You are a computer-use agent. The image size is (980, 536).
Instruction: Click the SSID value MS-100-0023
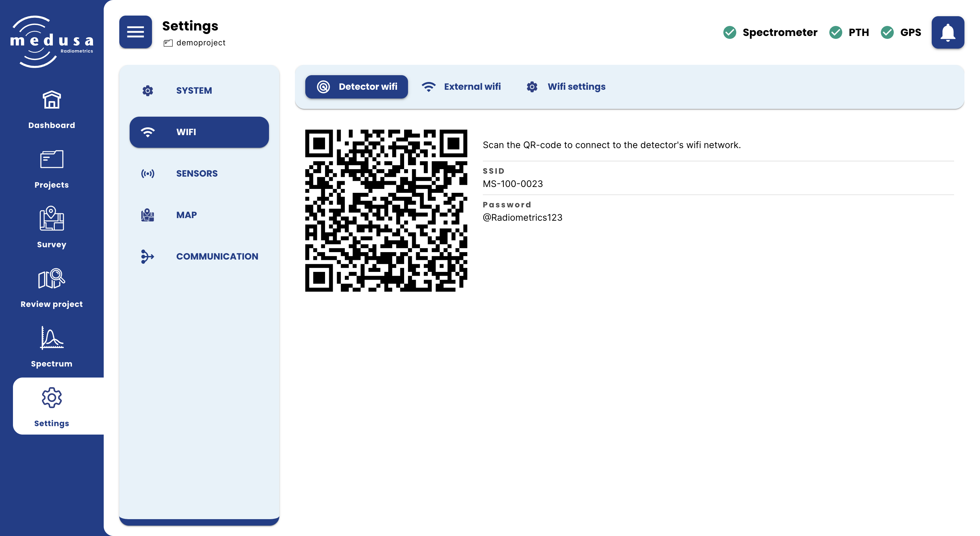coord(512,184)
